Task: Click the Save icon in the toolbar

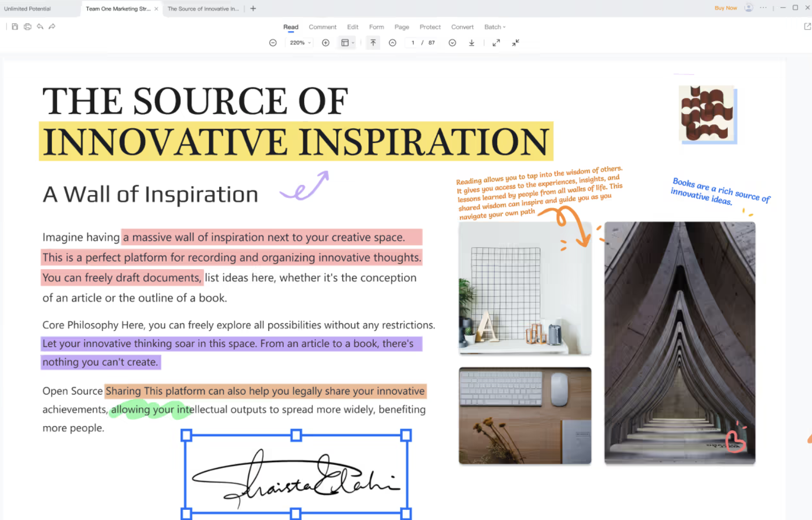Action: tap(15, 27)
